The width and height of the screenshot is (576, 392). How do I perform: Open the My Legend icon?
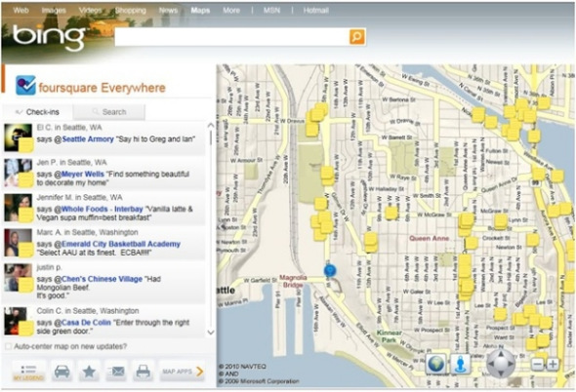(28, 372)
